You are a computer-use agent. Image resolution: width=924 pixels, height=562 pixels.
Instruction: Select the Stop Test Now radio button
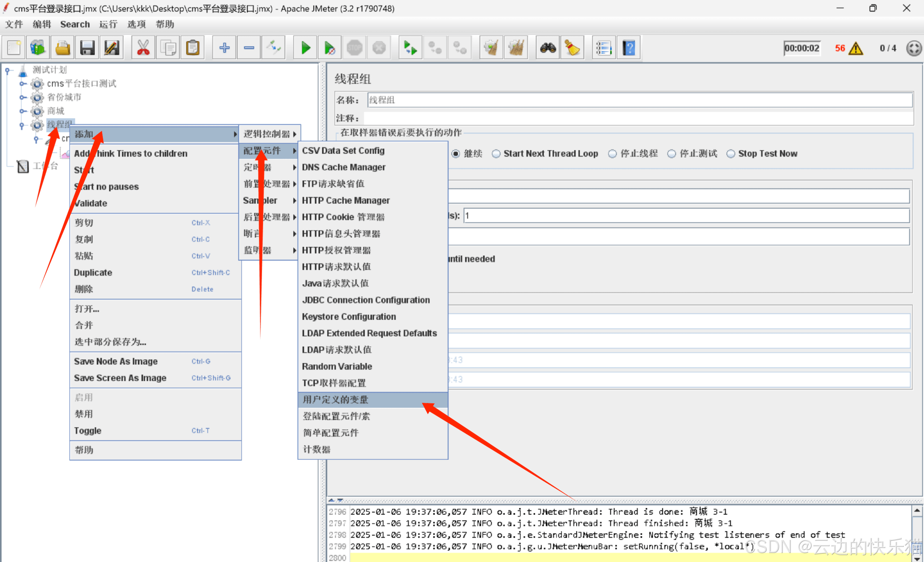[730, 154]
